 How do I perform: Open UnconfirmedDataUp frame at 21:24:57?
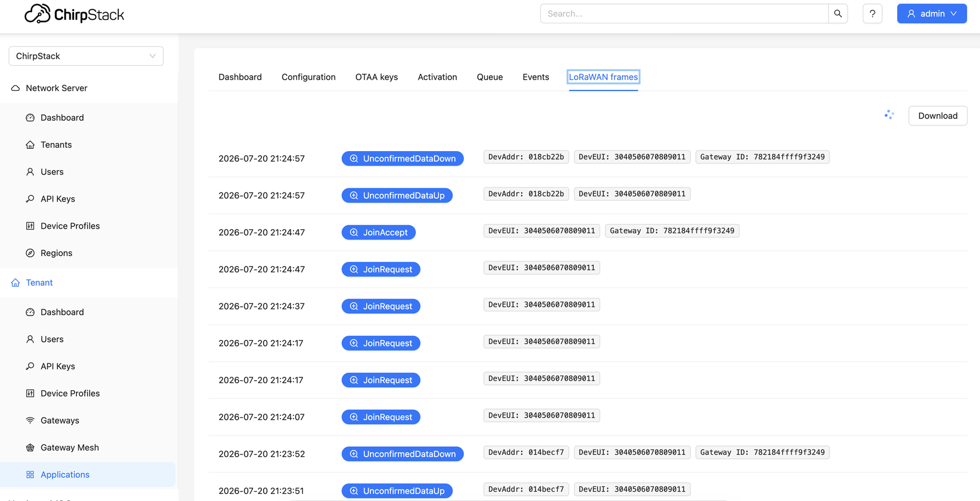(x=397, y=195)
